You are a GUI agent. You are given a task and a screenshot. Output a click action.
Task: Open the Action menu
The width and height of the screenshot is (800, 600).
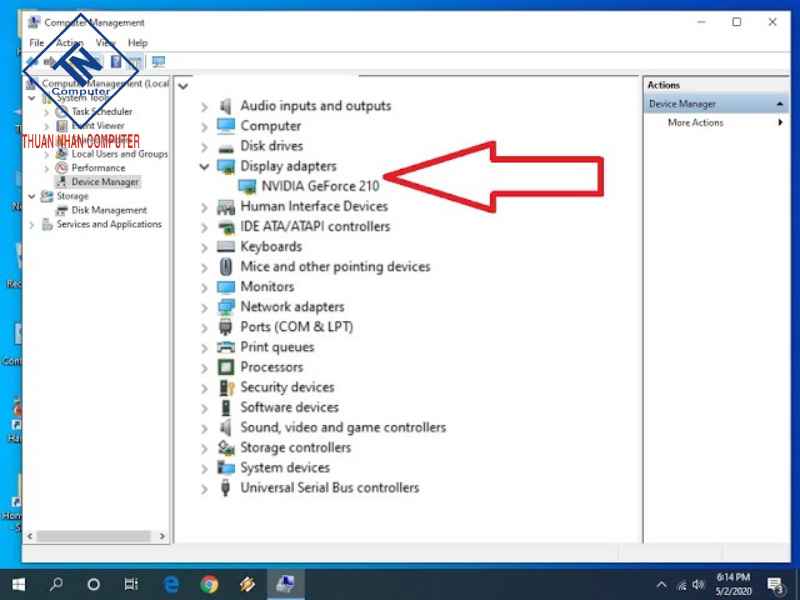click(68, 43)
